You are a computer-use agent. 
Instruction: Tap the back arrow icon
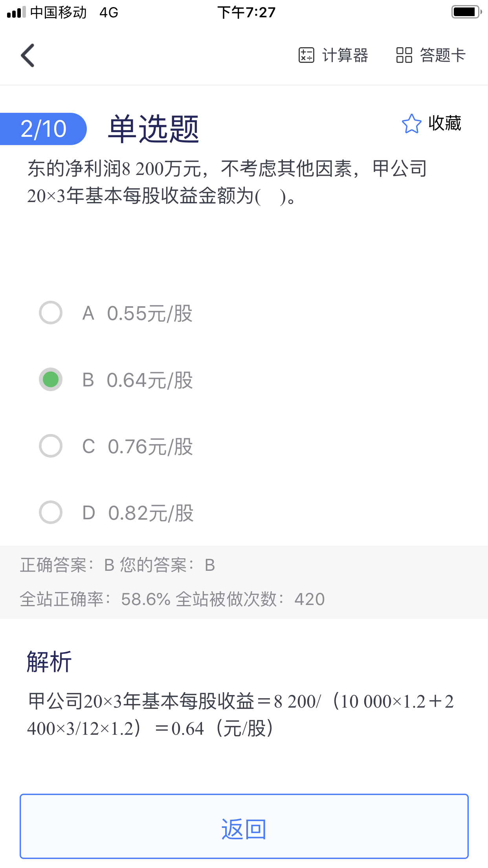coord(28,55)
